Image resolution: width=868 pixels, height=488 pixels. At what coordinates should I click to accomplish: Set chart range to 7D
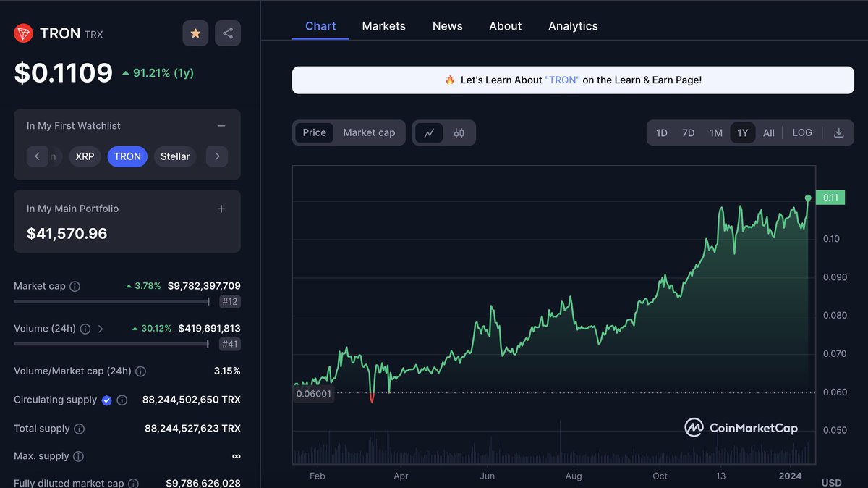pos(689,132)
